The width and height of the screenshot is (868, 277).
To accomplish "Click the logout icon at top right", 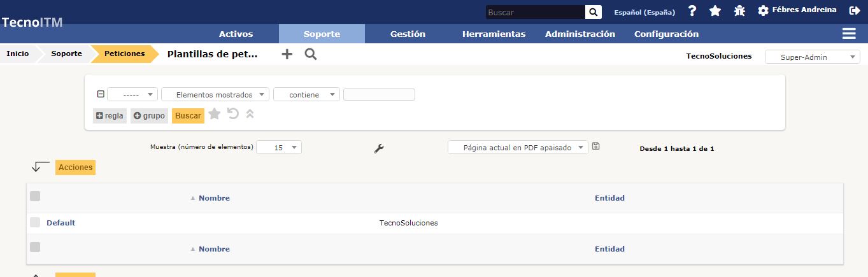I will 855,11.
